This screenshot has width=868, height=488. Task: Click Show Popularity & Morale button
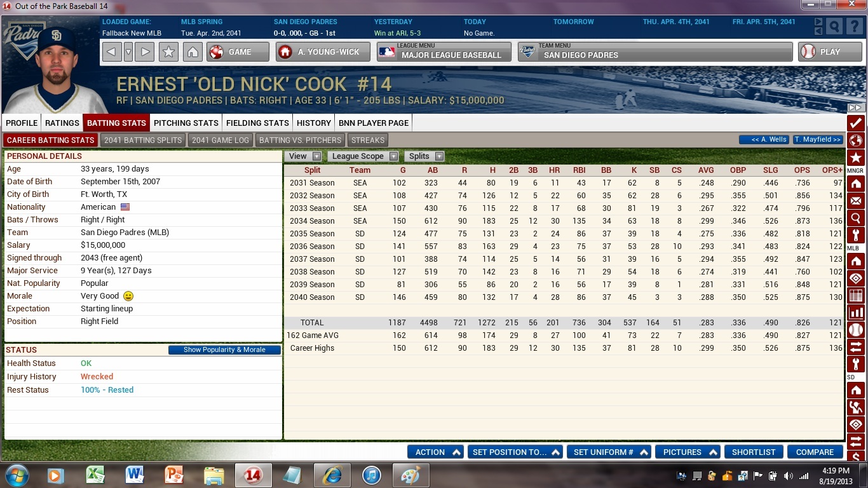pos(224,350)
